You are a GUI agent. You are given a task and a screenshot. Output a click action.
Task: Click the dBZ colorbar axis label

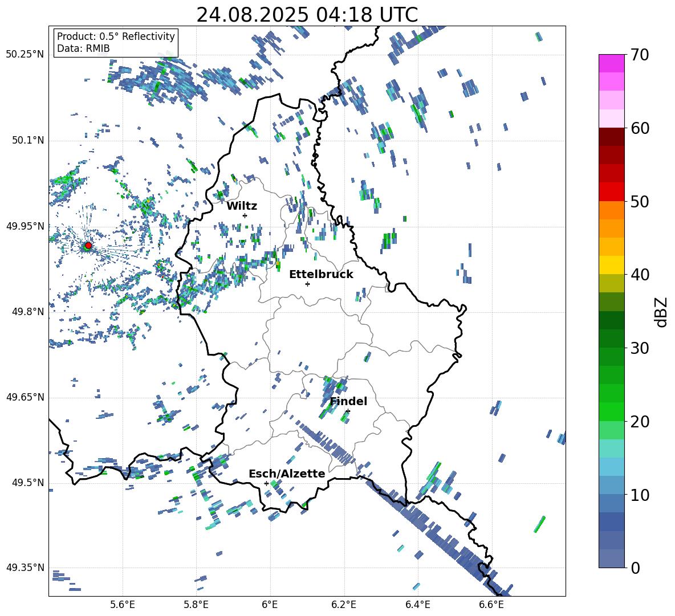662,312
